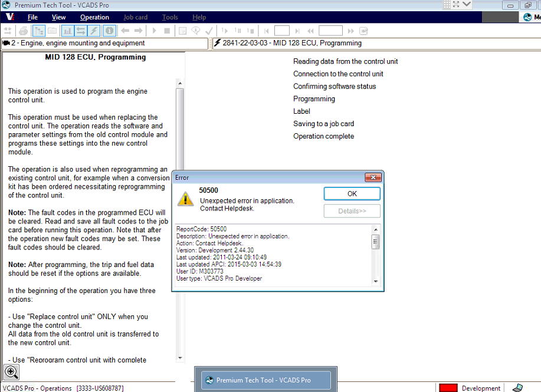Click the expand arrows icon in title bar
The width and height of the screenshot is (541, 392).
coord(456,4)
